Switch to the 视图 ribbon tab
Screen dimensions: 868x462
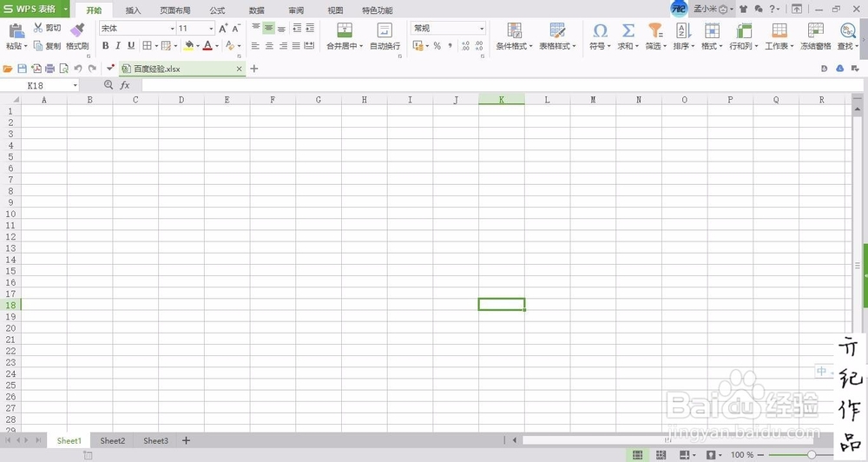335,10
